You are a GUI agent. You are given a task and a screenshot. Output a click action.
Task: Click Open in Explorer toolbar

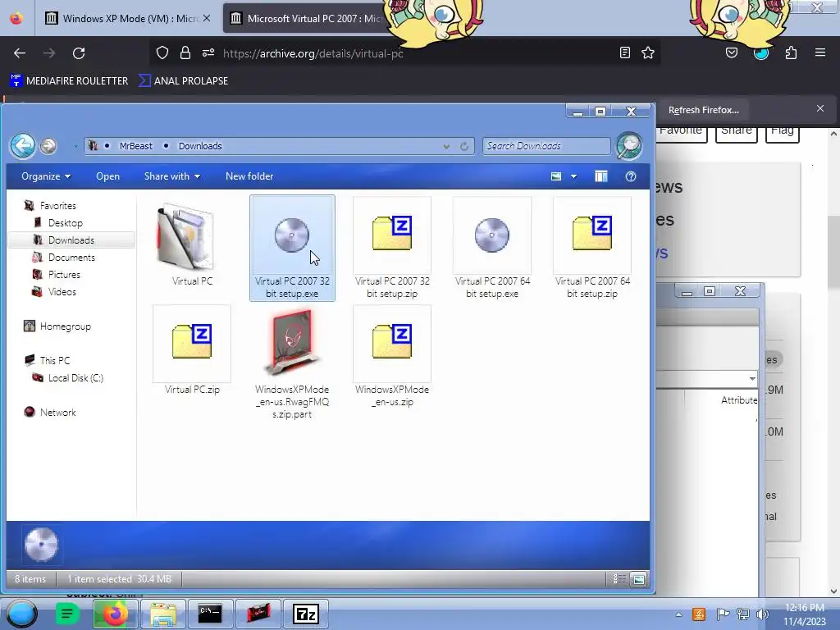(107, 176)
